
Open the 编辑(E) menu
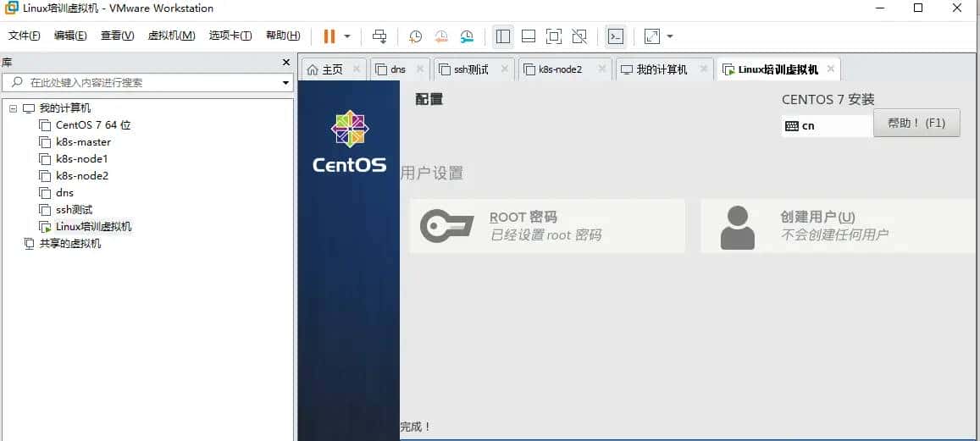(x=70, y=36)
